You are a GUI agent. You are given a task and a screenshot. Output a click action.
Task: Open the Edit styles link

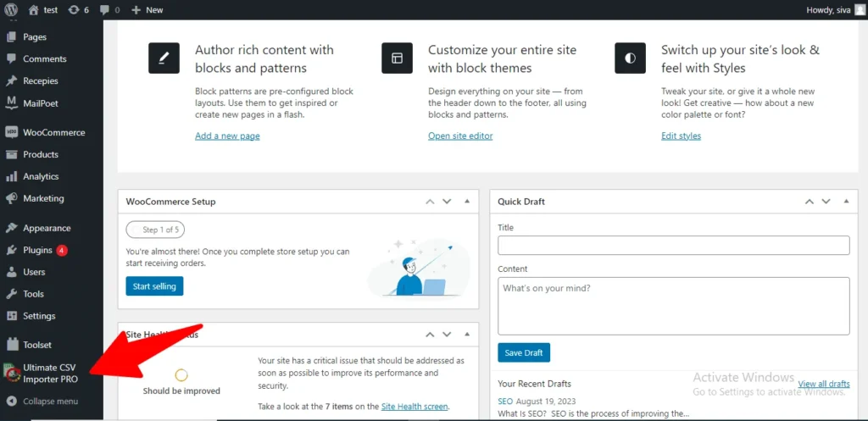coord(681,136)
